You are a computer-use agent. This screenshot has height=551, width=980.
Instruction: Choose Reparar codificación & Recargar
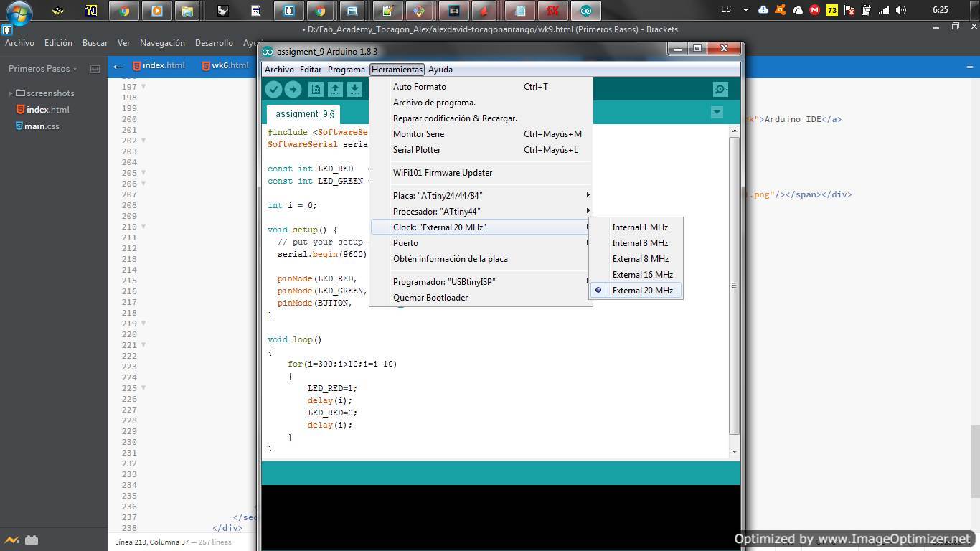(481, 118)
